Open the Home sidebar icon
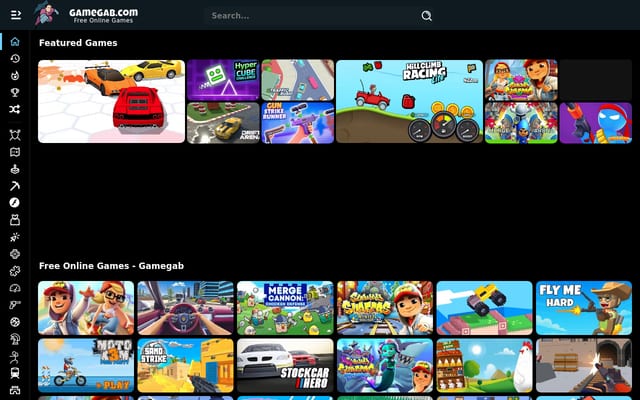The width and height of the screenshot is (640, 400). [15, 42]
